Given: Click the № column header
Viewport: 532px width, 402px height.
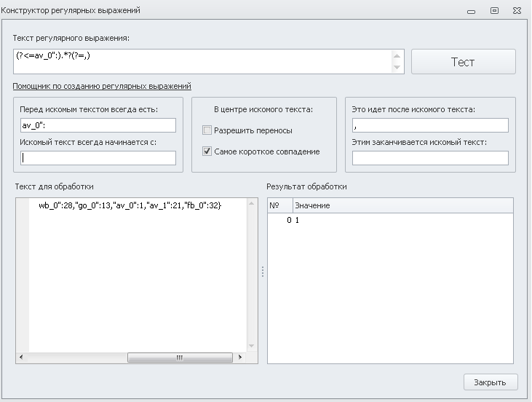Looking at the screenshot, I should (280, 205).
